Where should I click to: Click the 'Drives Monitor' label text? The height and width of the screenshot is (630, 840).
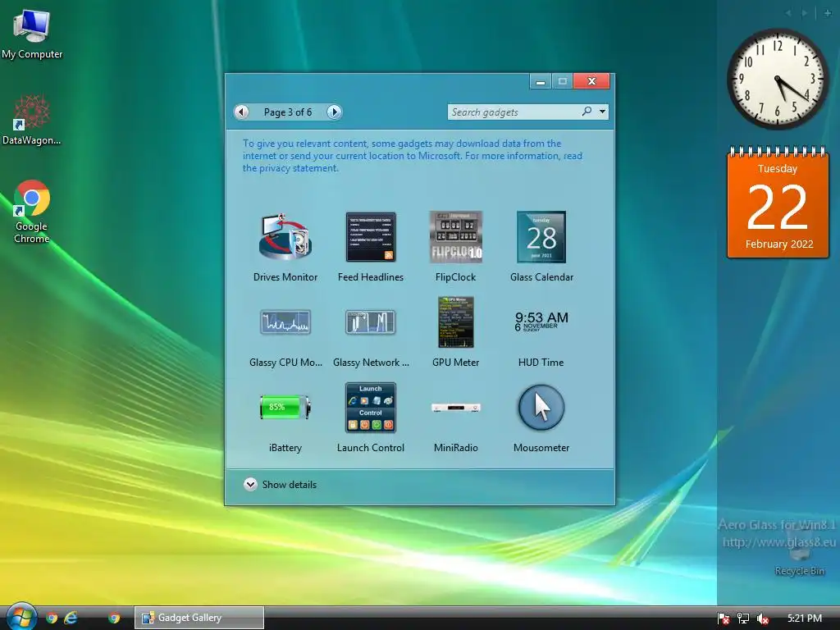tap(285, 277)
